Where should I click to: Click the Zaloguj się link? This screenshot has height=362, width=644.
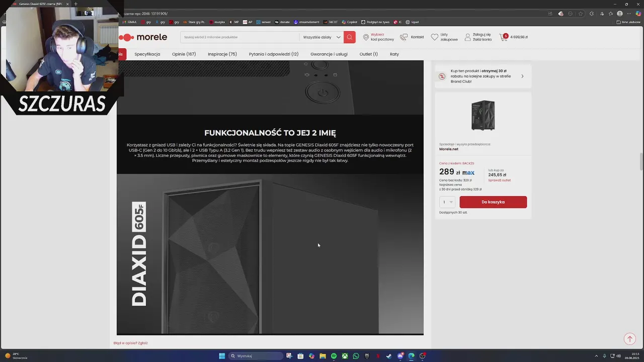click(x=481, y=35)
